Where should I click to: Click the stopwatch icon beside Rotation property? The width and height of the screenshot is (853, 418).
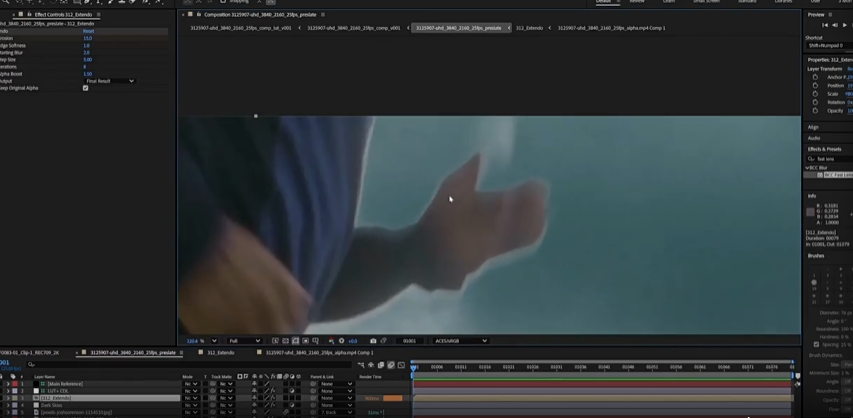(x=815, y=102)
